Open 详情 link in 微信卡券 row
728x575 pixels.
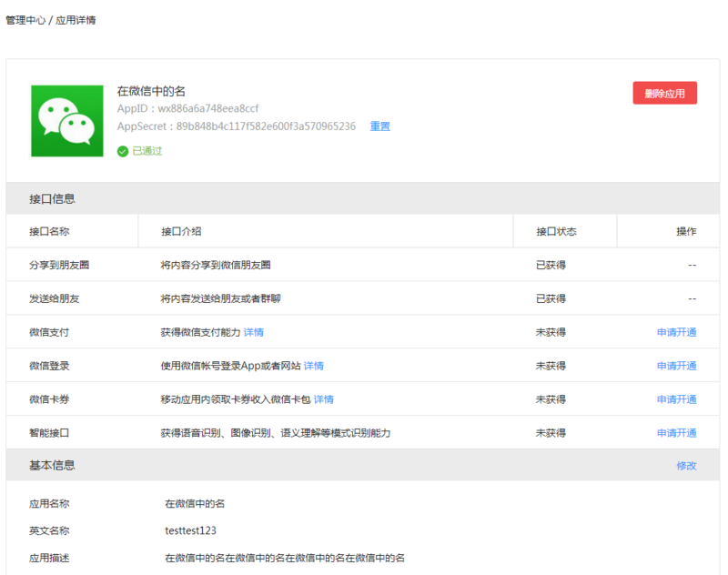tap(324, 399)
